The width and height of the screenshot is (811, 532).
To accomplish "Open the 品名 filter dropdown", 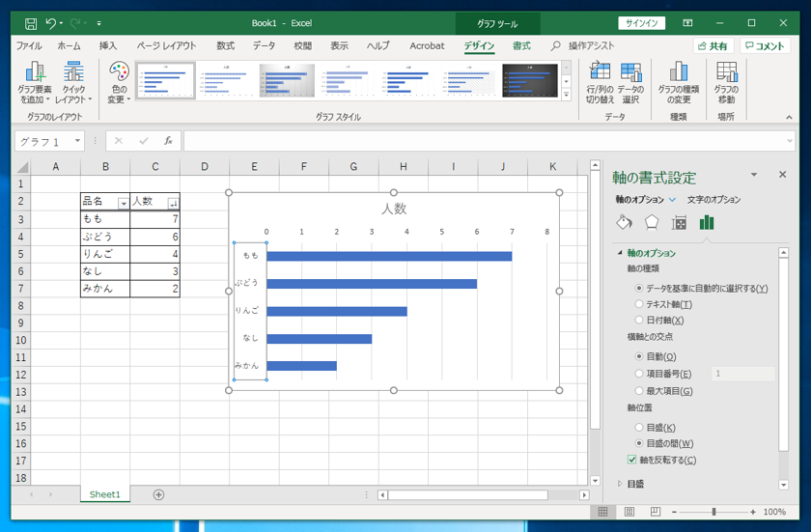I will point(124,204).
